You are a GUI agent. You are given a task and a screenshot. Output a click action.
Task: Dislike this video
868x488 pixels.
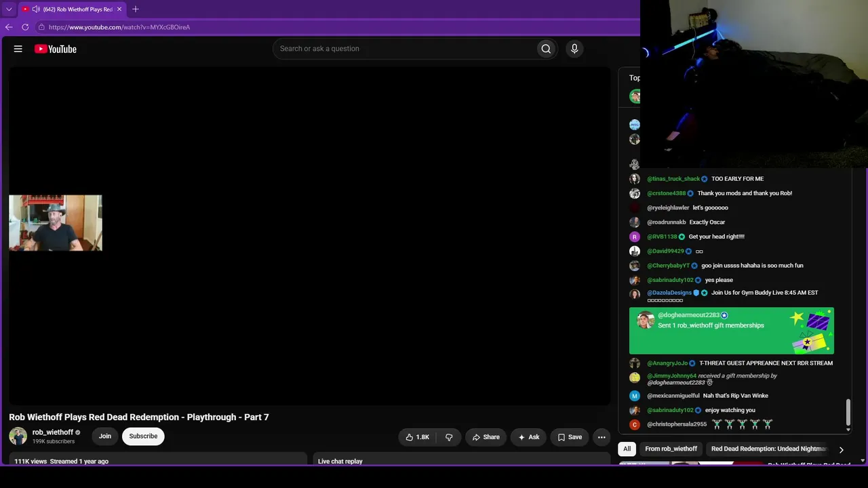(x=449, y=437)
